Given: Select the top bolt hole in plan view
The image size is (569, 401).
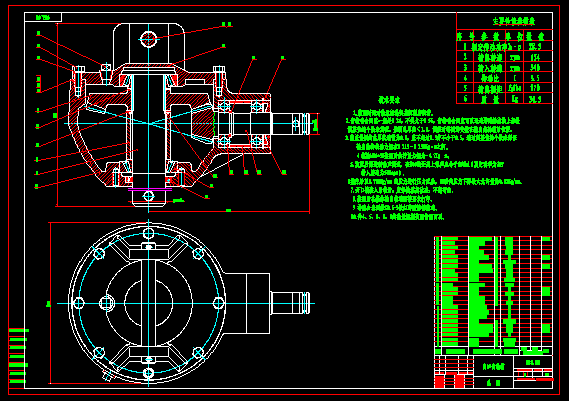Looking at the screenshot, I should (x=148, y=233).
